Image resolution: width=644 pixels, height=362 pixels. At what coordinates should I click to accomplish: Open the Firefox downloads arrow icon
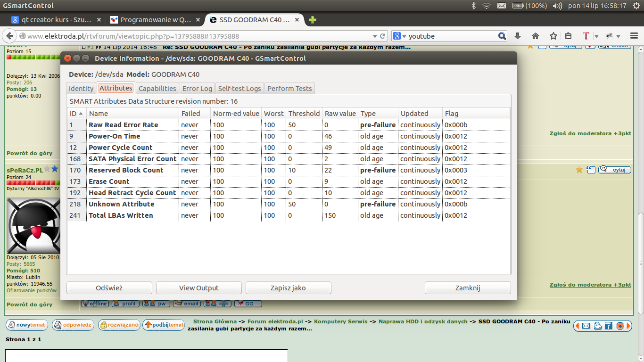pyautogui.click(x=518, y=36)
